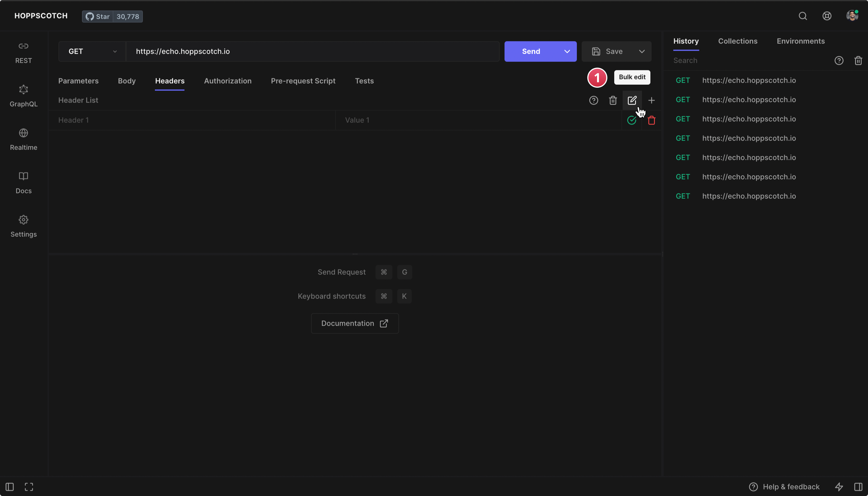Expand the Save options arrow
The height and width of the screenshot is (496, 868).
[642, 52]
